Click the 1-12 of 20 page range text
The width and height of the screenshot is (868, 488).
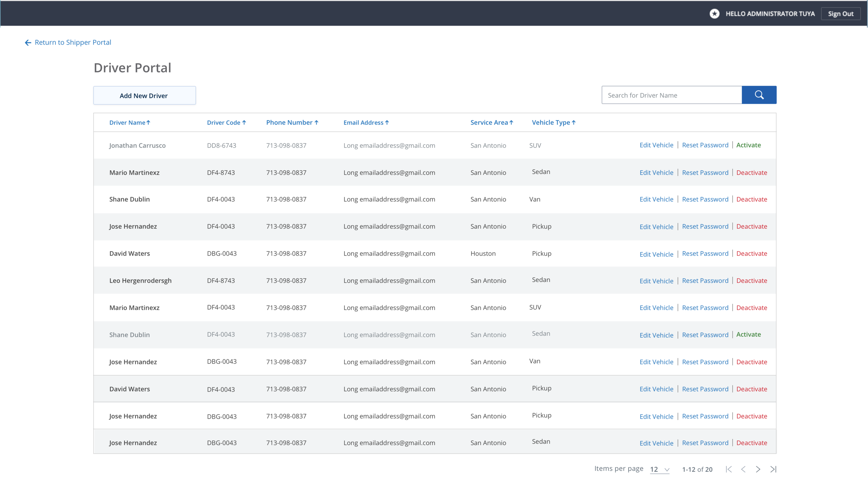tap(697, 469)
